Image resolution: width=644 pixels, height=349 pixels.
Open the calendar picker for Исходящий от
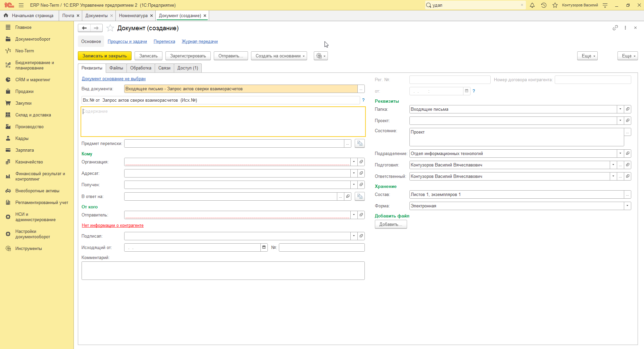[x=264, y=247]
